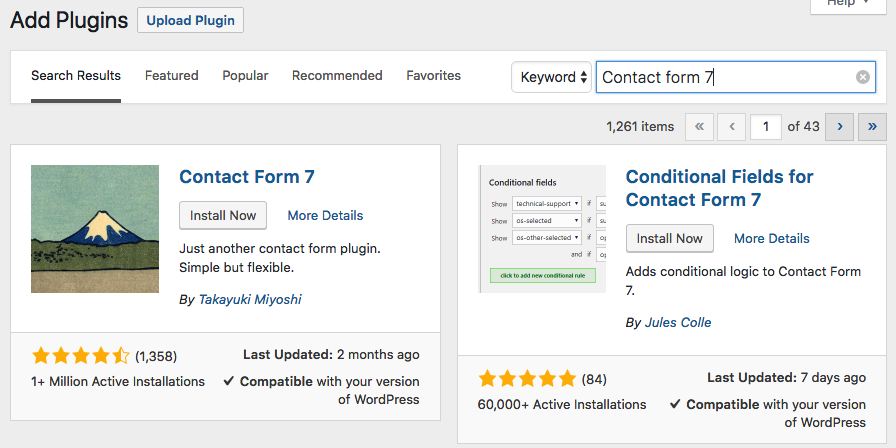Go to the last results page
896x448 pixels.
(x=872, y=127)
